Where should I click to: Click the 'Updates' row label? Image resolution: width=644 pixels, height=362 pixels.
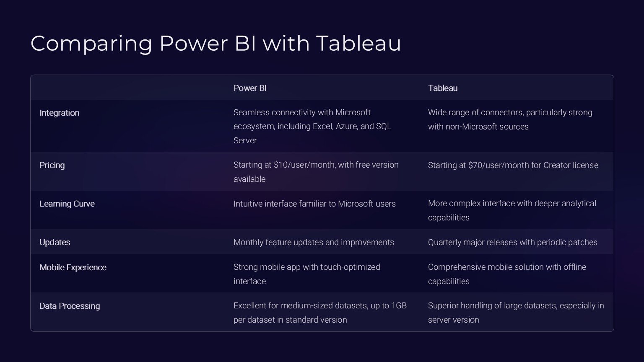[x=55, y=242]
